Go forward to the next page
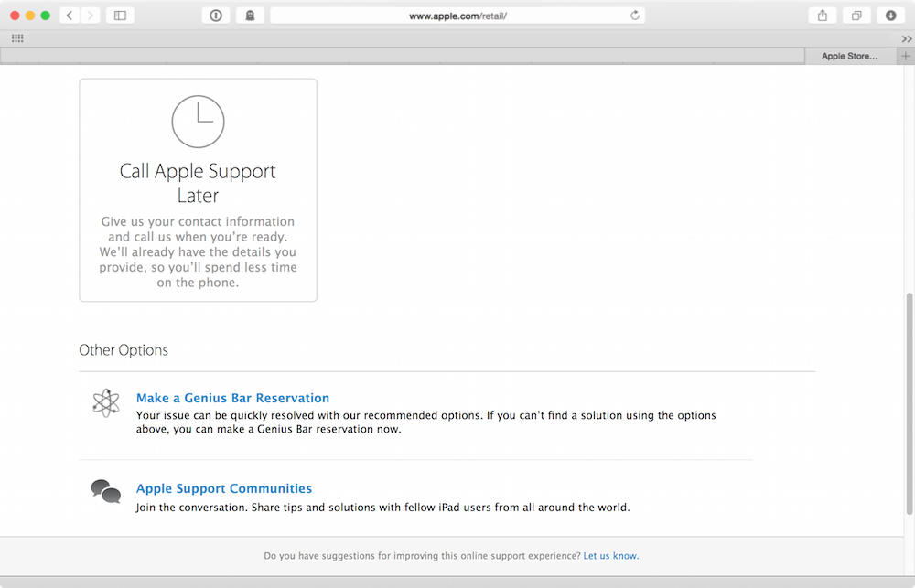The image size is (915, 588). [90, 16]
